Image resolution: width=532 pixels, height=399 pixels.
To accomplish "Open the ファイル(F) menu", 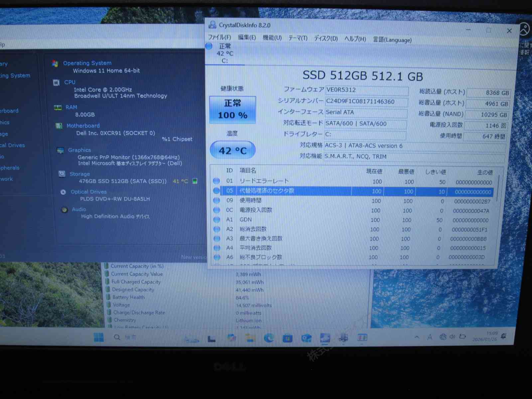I will click(219, 37).
